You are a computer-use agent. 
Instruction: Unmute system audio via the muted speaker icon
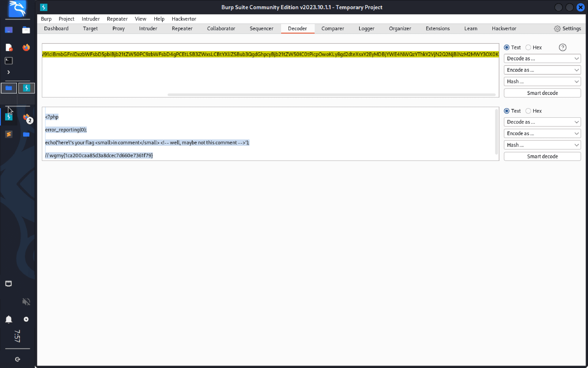pos(26,301)
